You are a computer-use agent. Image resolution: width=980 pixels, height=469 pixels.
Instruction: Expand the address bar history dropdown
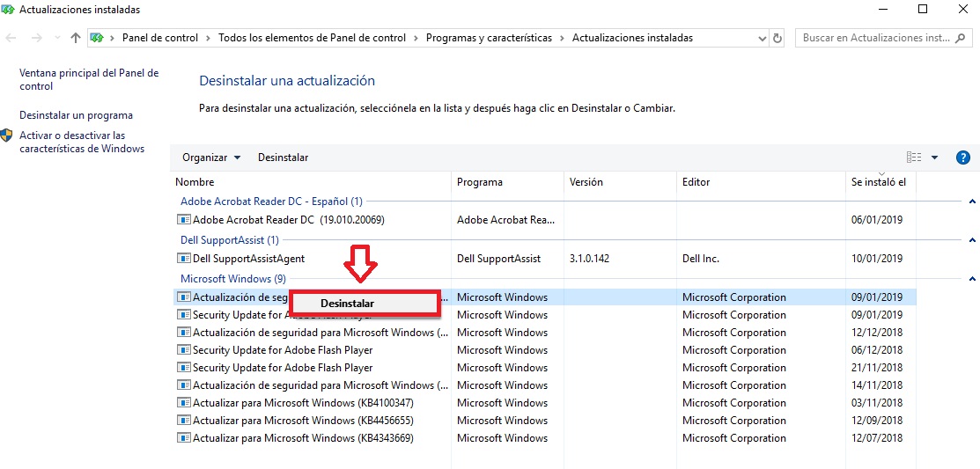point(763,38)
